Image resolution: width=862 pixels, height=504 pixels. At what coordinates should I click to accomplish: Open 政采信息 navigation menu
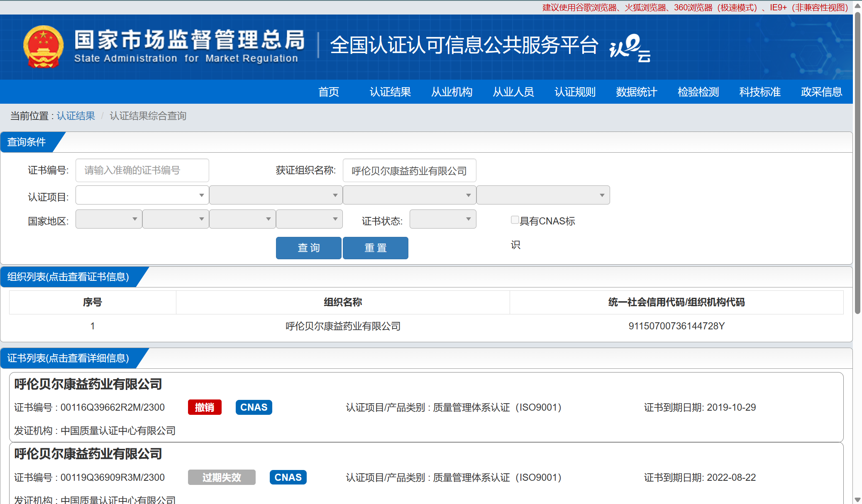pyautogui.click(x=822, y=92)
